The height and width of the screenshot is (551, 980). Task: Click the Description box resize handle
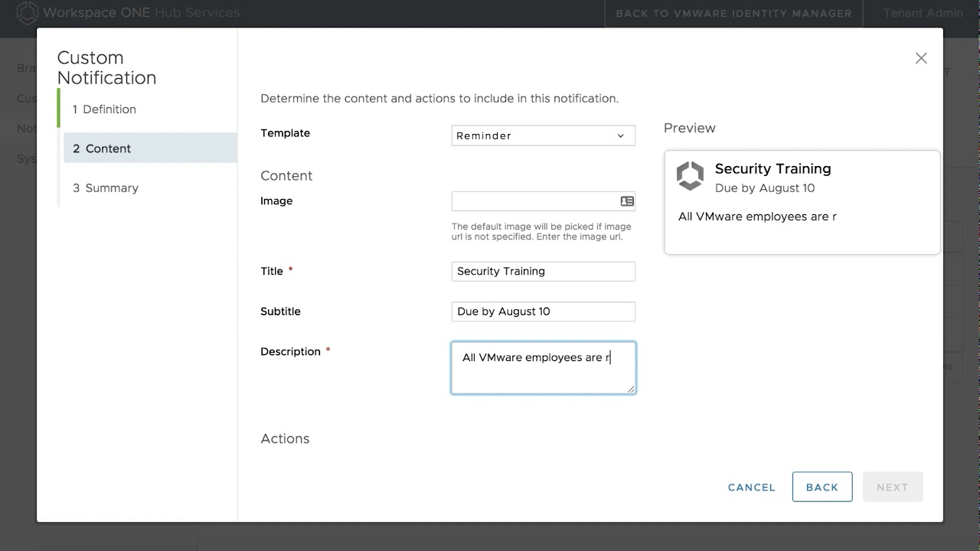[x=631, y=390]
